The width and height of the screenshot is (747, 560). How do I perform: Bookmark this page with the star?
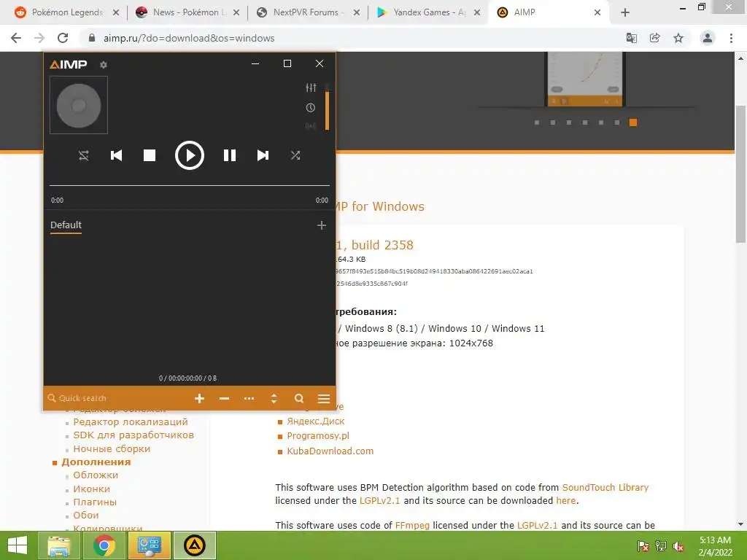678,38
